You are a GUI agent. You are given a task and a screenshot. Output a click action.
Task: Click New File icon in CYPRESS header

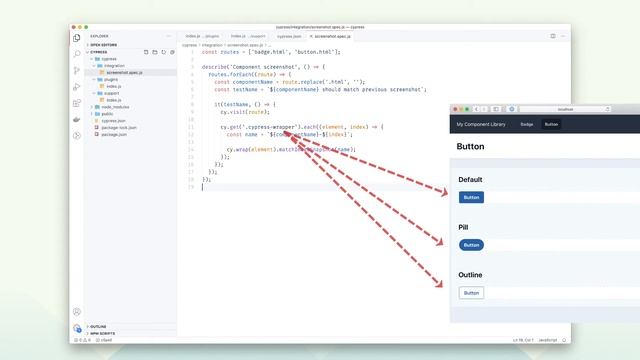pyautogui.click(x=146, y=52)
